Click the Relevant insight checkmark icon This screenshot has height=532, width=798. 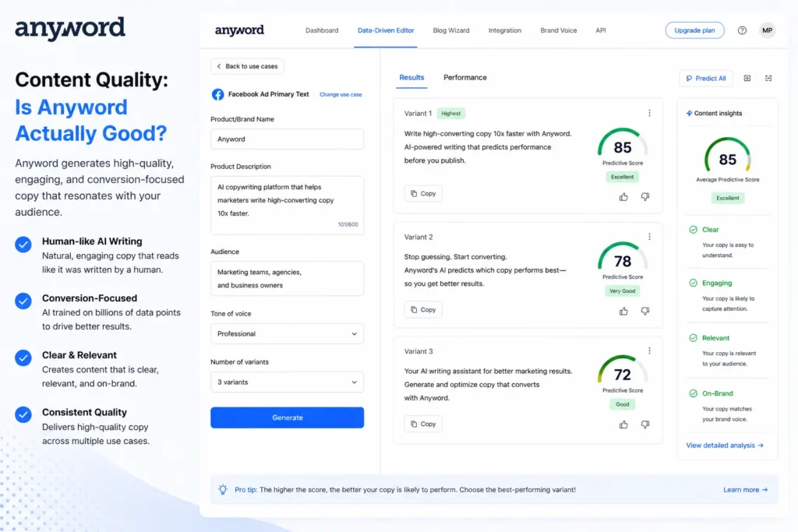point(693,338)
